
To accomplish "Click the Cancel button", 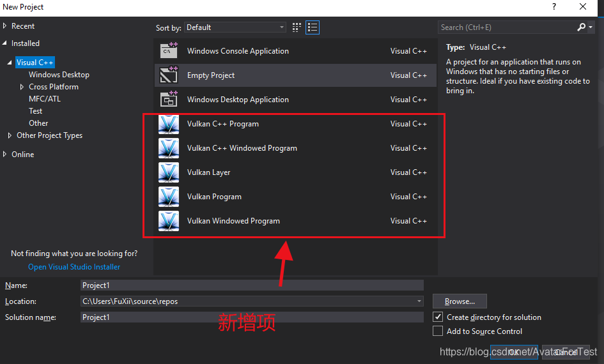I will (x=566, y=352).
